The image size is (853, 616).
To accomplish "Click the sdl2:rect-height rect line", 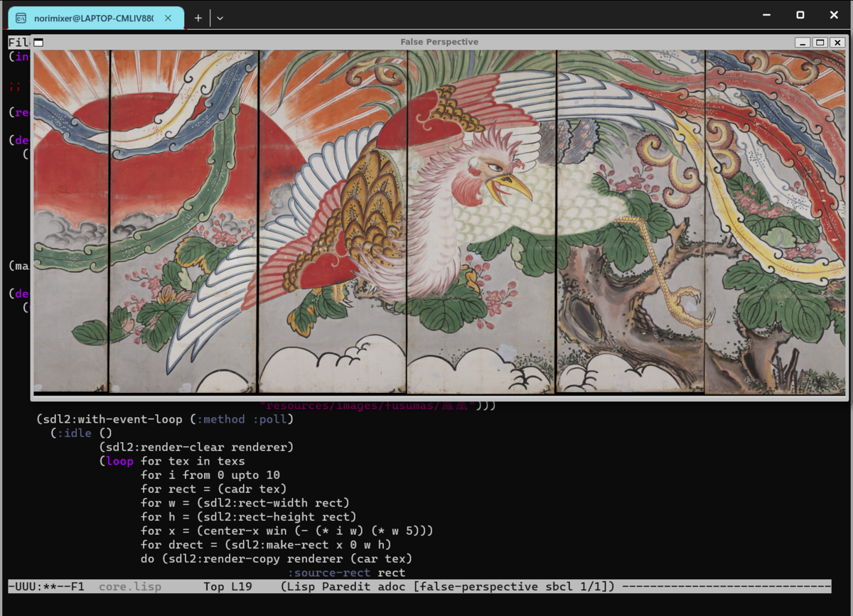I will (x=249, y=517).
